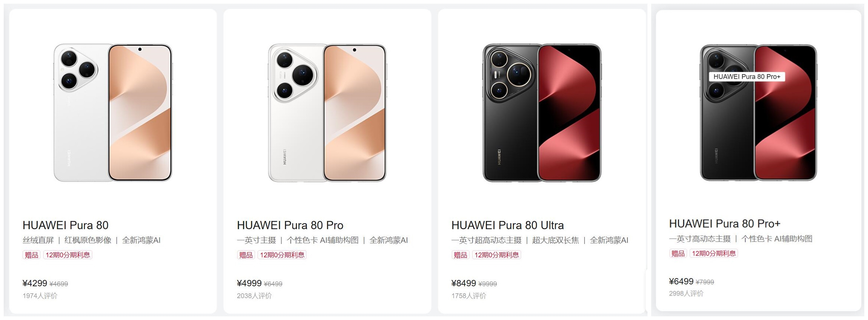Open the white HUAWEI Pura 80 Pro image
This screenshot has width=868, height=320.
(327, 113)
